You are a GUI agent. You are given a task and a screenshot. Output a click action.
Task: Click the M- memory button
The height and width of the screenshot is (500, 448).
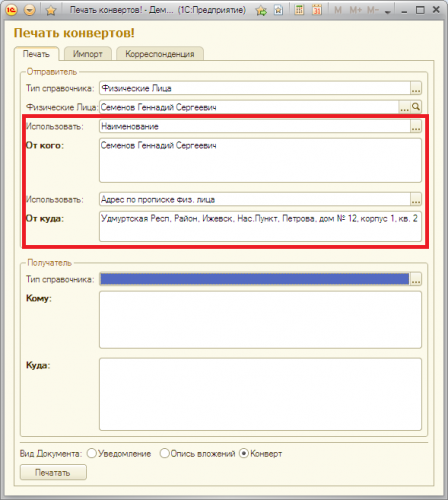point(373,10)
